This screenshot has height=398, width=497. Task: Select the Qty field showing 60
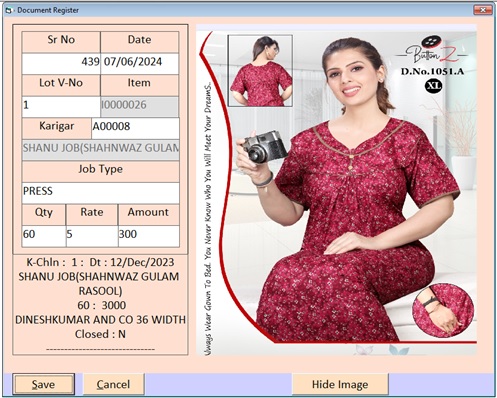click(x=44, y=236)
